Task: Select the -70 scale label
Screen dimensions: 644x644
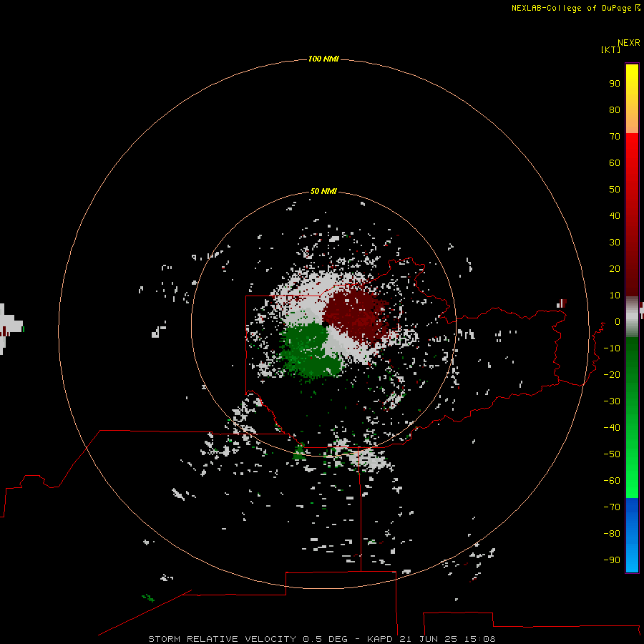Action: tap(612, 507)
